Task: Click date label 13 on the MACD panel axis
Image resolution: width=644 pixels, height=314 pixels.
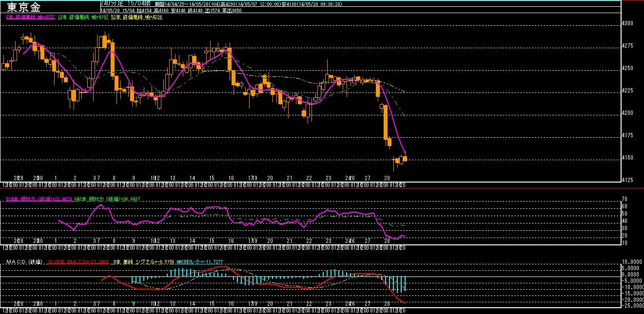Action: click(173, 303)
